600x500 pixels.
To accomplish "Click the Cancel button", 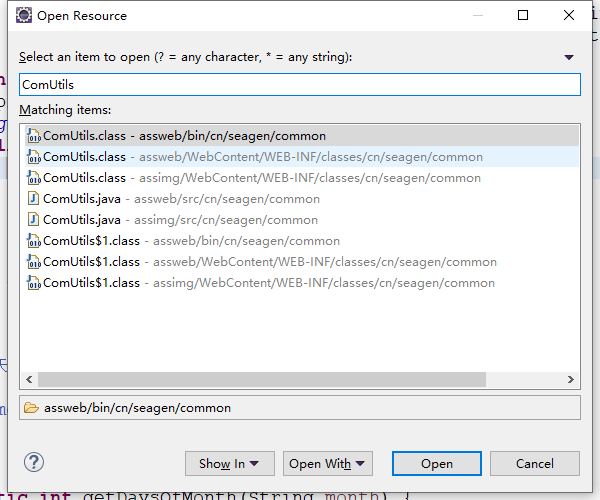I will pos(535,464).
